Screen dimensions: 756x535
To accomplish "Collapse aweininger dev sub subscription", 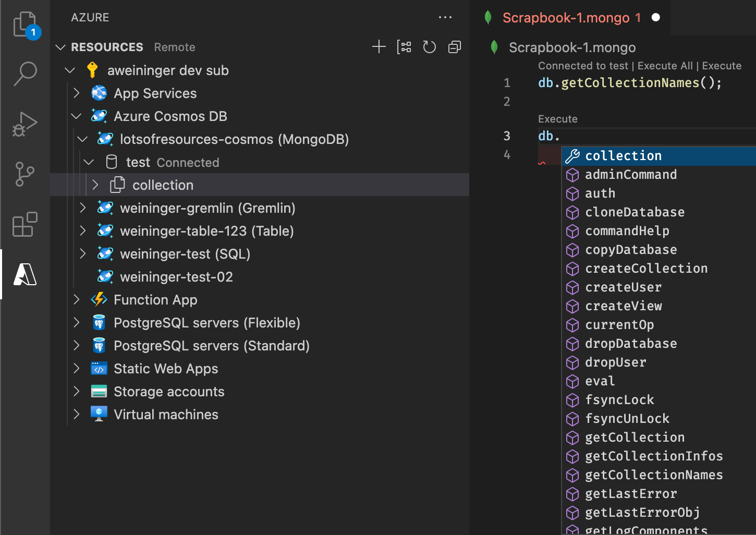I will coord(70,70).
